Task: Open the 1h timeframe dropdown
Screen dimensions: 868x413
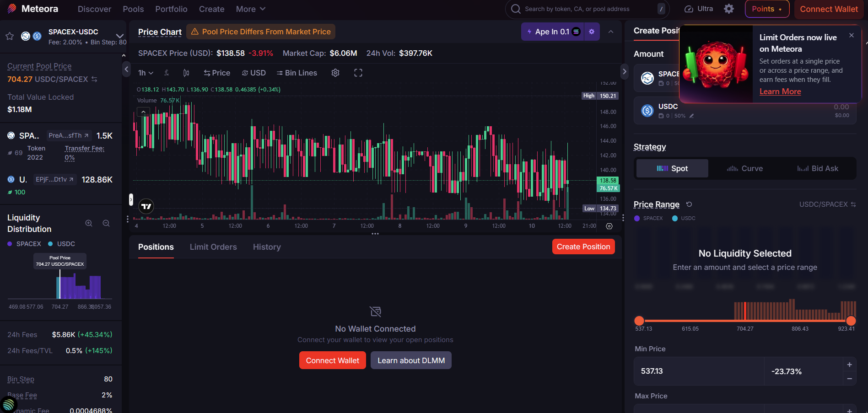Action: pos(146,73)
